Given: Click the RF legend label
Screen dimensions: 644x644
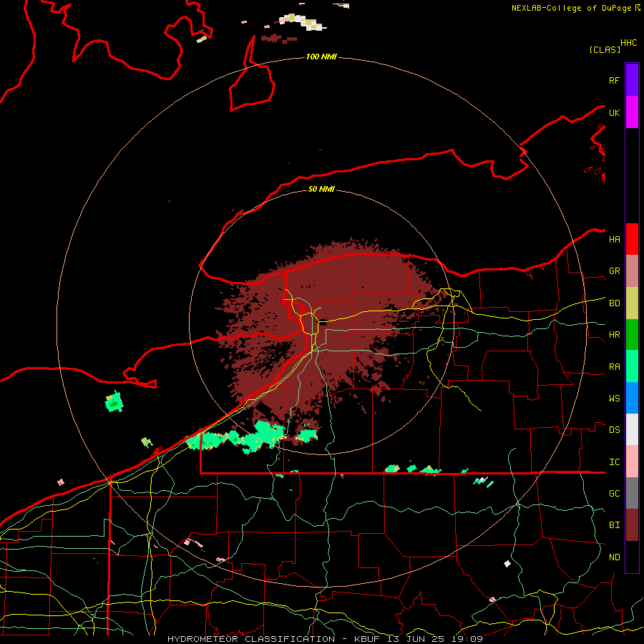Looking at the screenshot, I should pos(615,80).
